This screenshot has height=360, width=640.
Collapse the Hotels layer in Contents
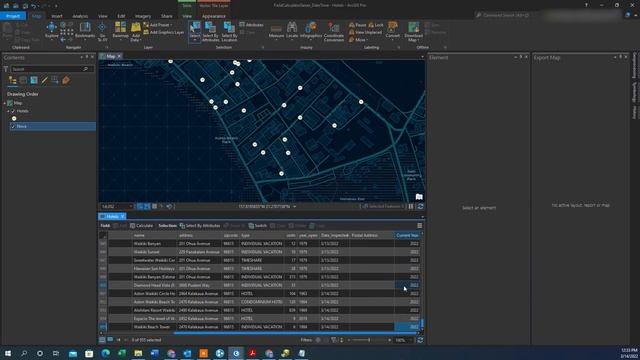[x=8, y=111]
